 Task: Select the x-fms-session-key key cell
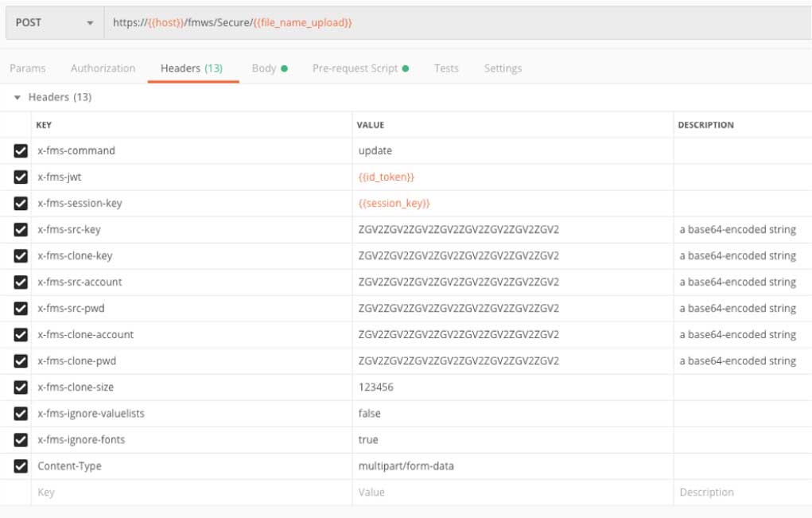coord(192,203)
